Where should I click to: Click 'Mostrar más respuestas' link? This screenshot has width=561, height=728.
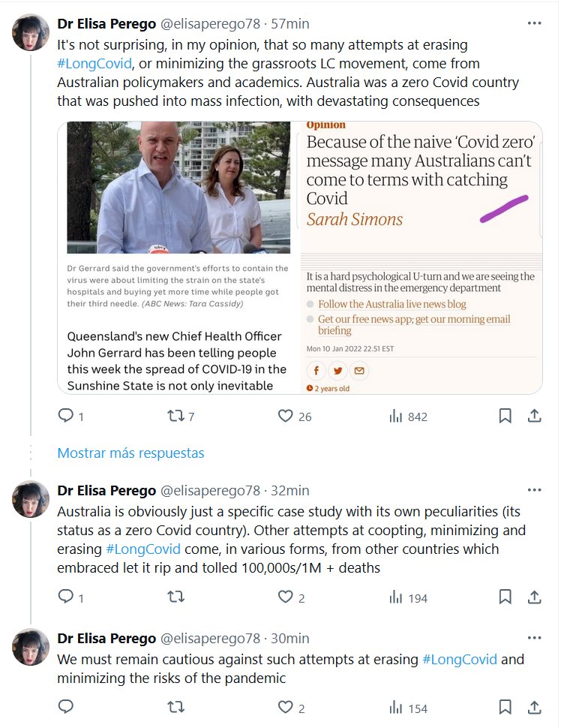(x=130, y=453)
